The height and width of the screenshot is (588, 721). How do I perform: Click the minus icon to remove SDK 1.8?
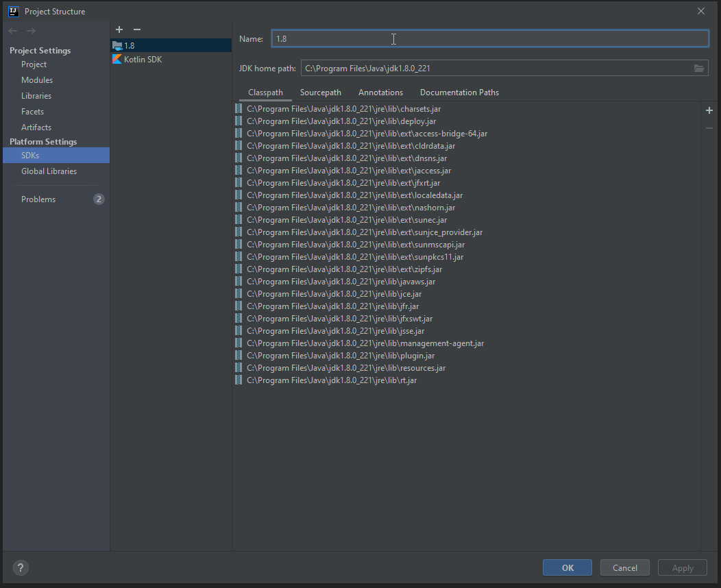[136, 29]
